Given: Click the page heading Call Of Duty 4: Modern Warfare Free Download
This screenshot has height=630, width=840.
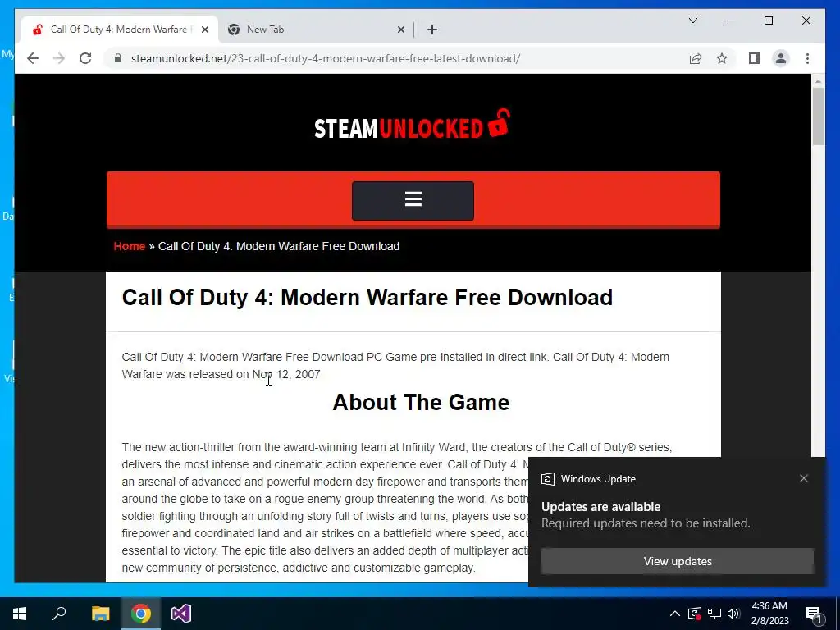Looking at the screenshot, I should coord(367,297).
